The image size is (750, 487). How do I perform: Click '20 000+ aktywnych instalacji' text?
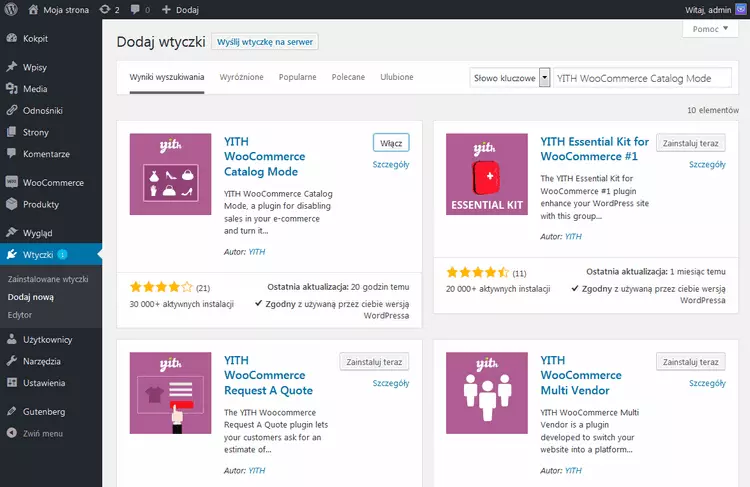[x=498, y=289]
